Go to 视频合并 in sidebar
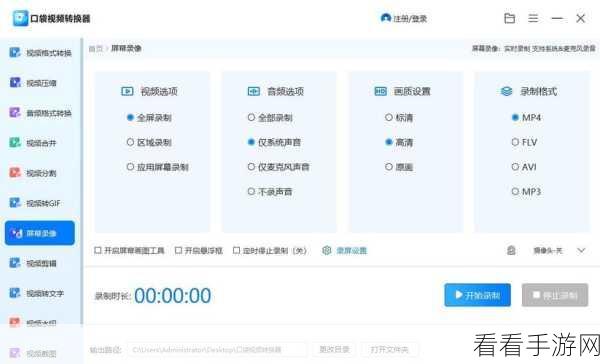This screenshot has height=364, width=600. point(33,143)
